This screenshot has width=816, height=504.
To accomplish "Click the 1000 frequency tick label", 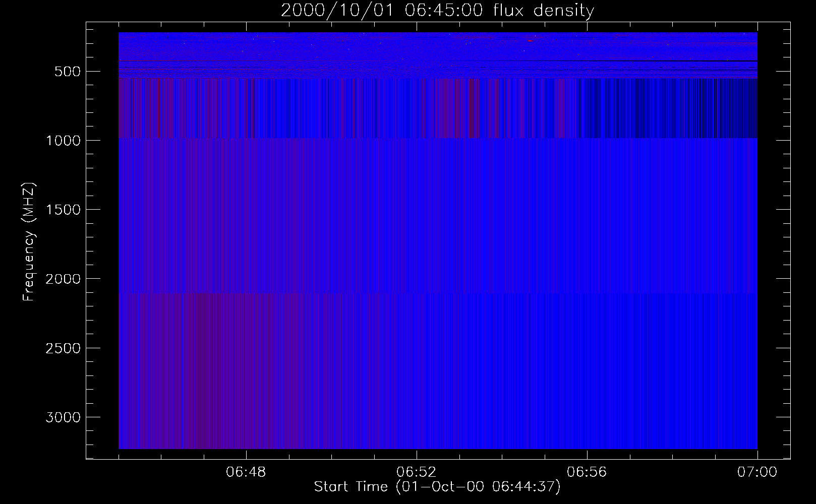I will pyautogui.click(x=63, y=141).
